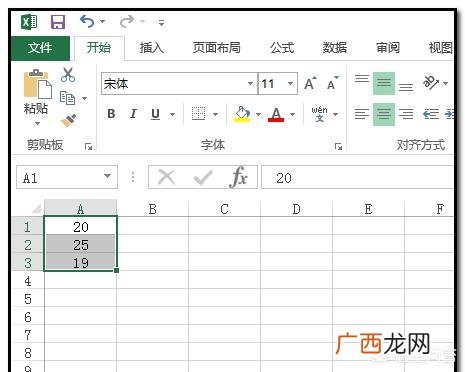This screenshot has height=372, width=465.
Task: Apply red font color
Action: tap(276, 114)
